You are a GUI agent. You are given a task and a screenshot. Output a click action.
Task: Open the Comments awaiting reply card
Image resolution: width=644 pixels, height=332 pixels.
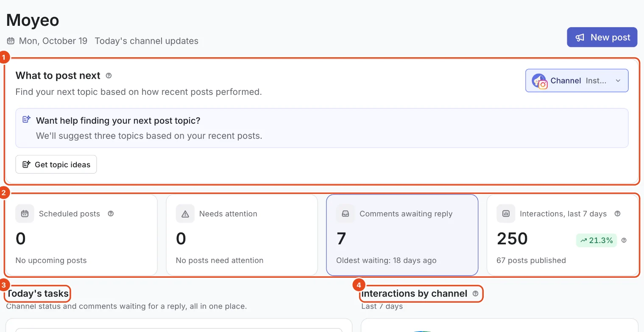coord(402,235)
